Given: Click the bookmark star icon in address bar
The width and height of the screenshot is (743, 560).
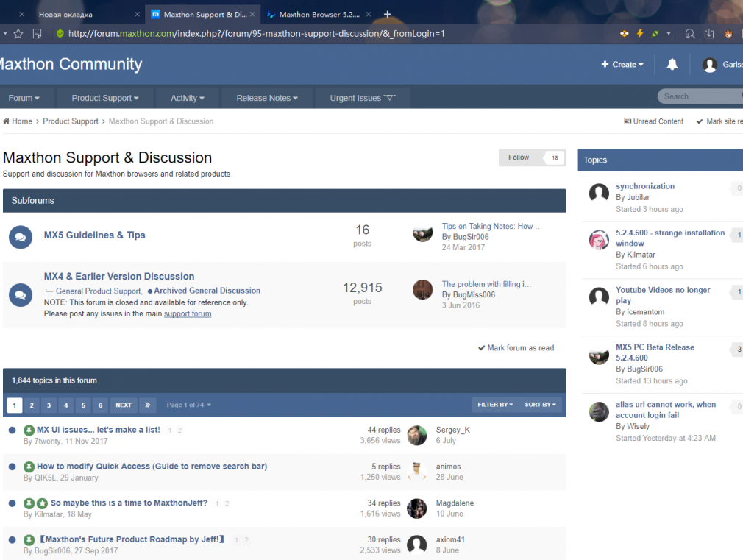Looking at the screenshot, I should [18, 34].
